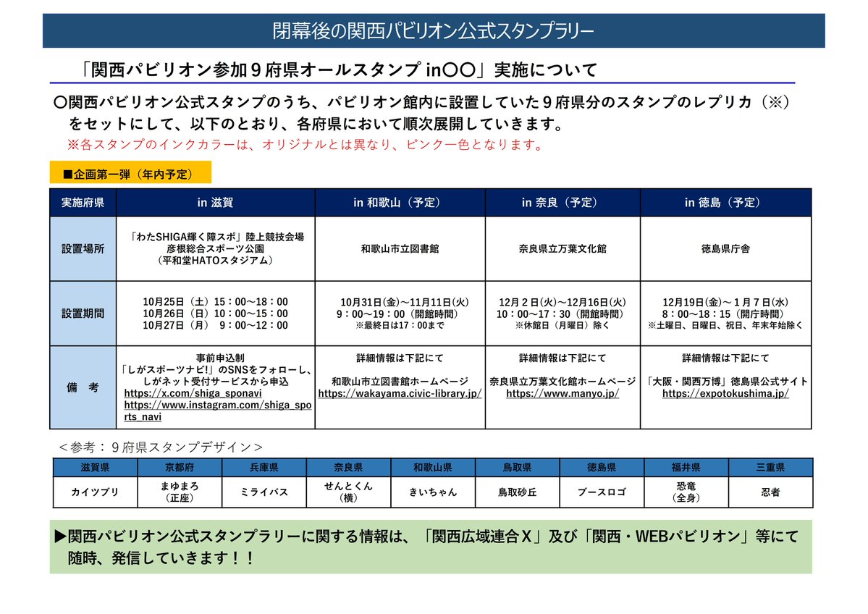Click the yellow label ■企画第一弾（年内予定）
The image size is (868, 614).
[130, 173]
